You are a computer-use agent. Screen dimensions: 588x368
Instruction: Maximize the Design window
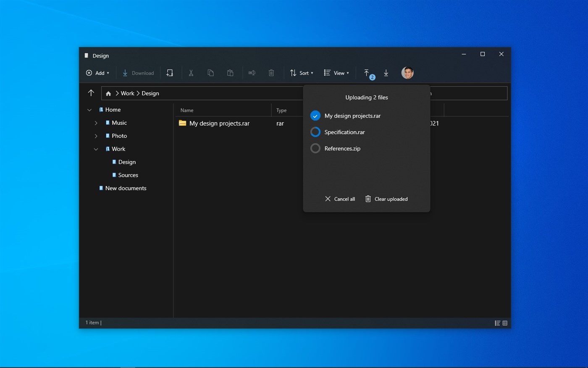[483, 54]
